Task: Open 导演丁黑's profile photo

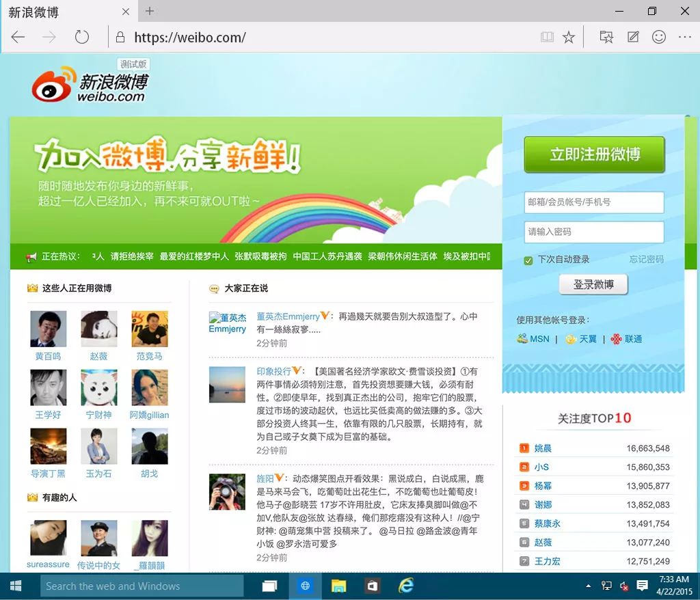Action: click(x=49, y=446)
